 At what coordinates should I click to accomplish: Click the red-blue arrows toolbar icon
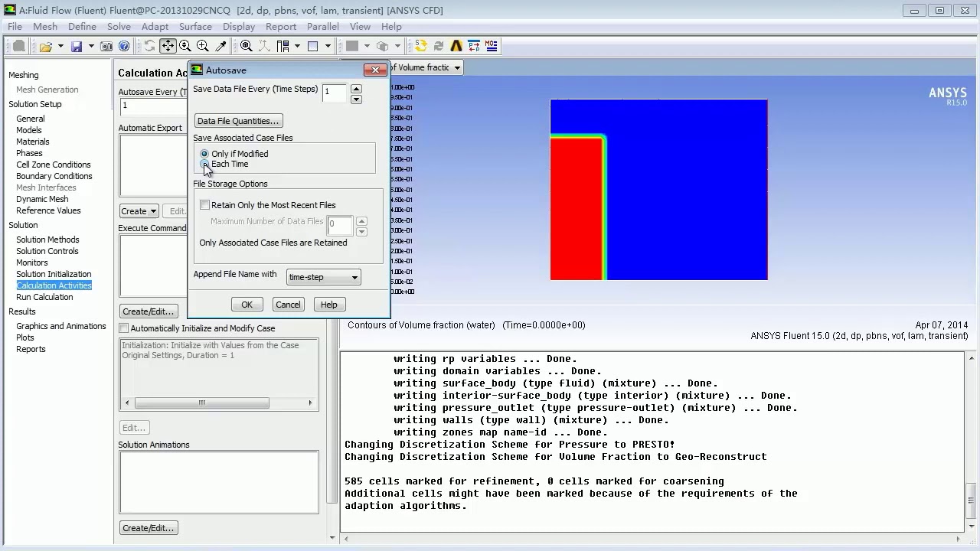coord(474,46)
